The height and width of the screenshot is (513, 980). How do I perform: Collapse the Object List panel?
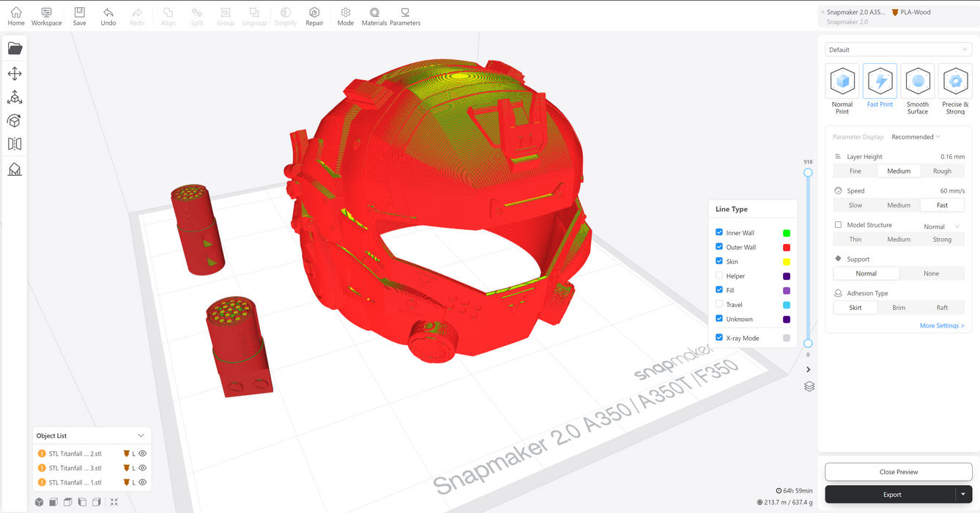pyautogui.click(x=141, y=435)
